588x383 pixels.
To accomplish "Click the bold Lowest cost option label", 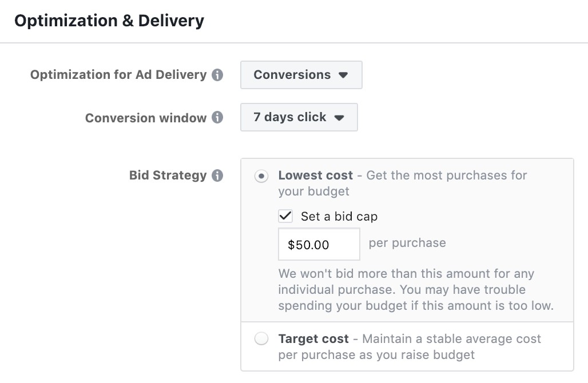I will coord(316,175).
